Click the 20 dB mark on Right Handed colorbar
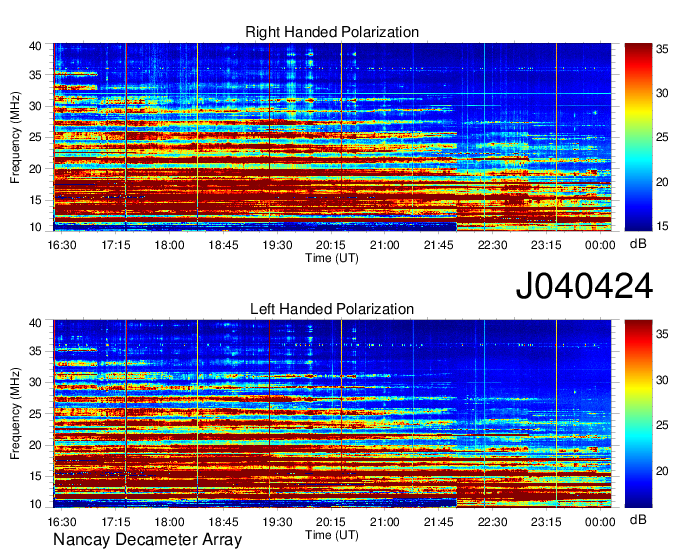The height and width of the screenshot is (552, 680). tap(662, 182)
